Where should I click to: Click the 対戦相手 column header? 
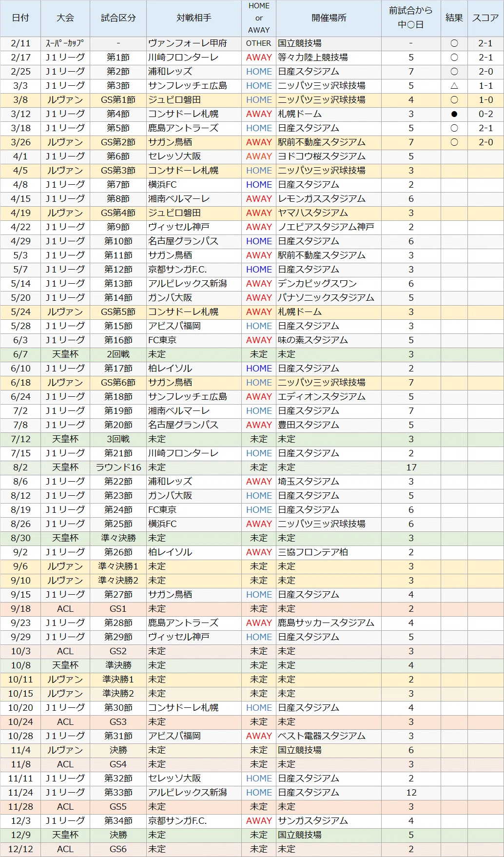pyautogui.click(x=194, y=18)
